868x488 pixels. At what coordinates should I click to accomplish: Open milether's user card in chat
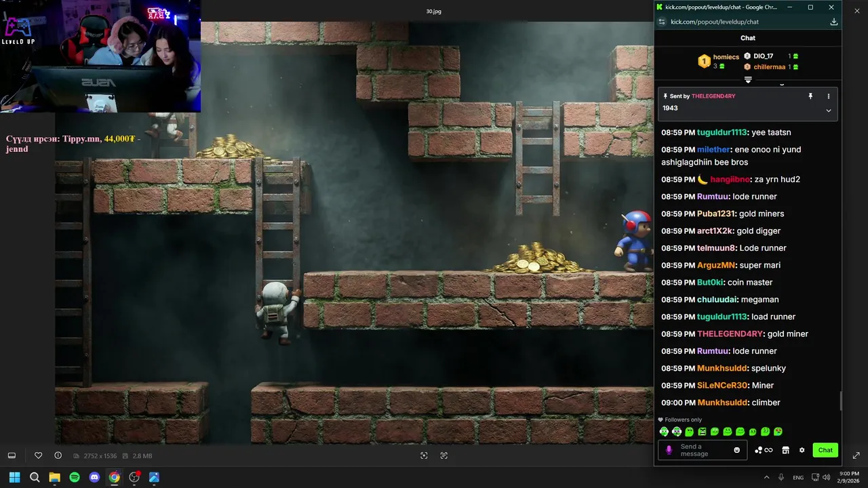coord(714,150)
